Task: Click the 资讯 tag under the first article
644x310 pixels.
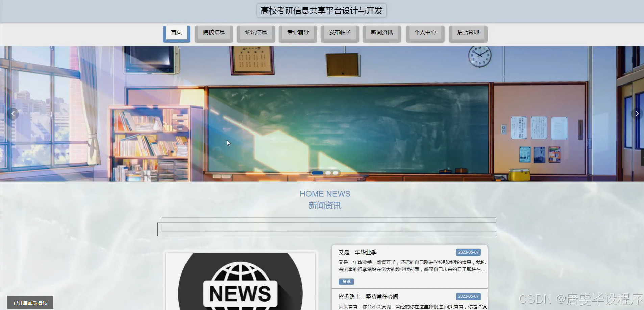Action: pos(346,281)
